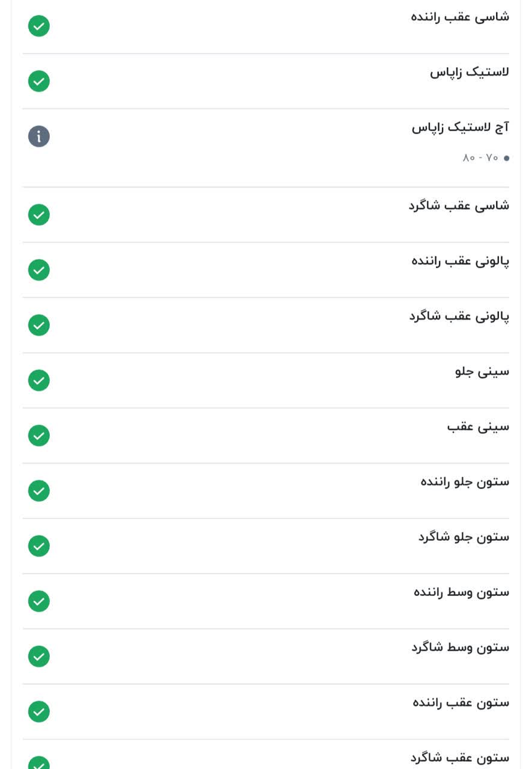Click green check icon beside ستون جلو راننده
532x769 pixels.
39,491
